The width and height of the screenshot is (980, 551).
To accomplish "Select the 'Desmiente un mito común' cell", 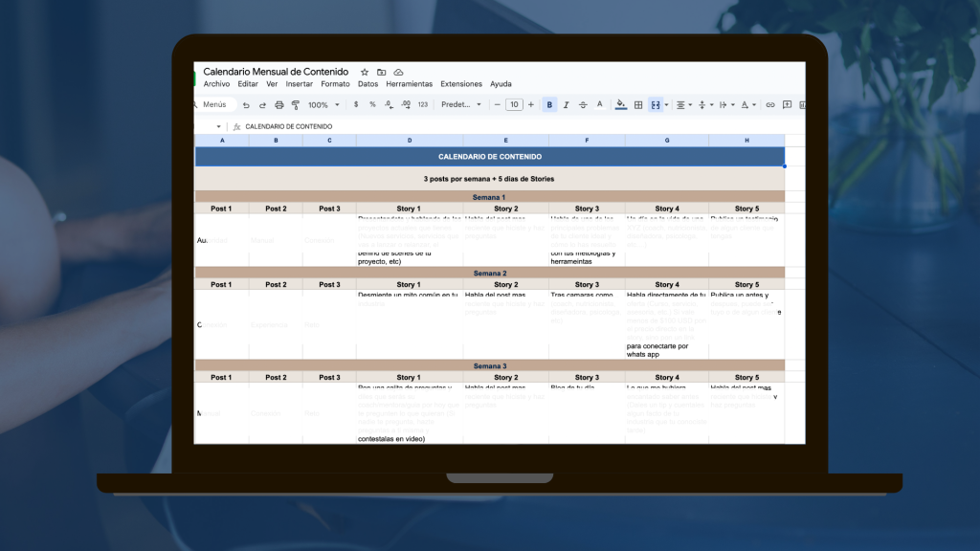I will pos(410,324).
